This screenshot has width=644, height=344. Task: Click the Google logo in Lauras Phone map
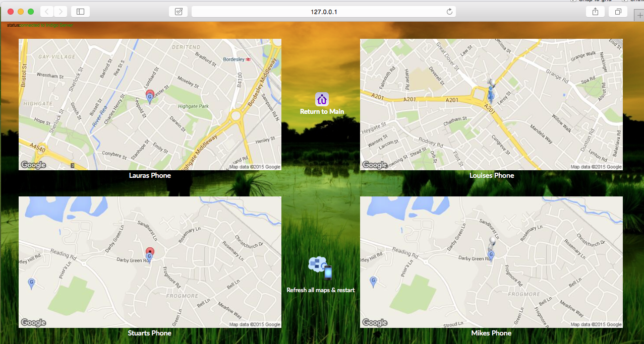tap(33, 165)
